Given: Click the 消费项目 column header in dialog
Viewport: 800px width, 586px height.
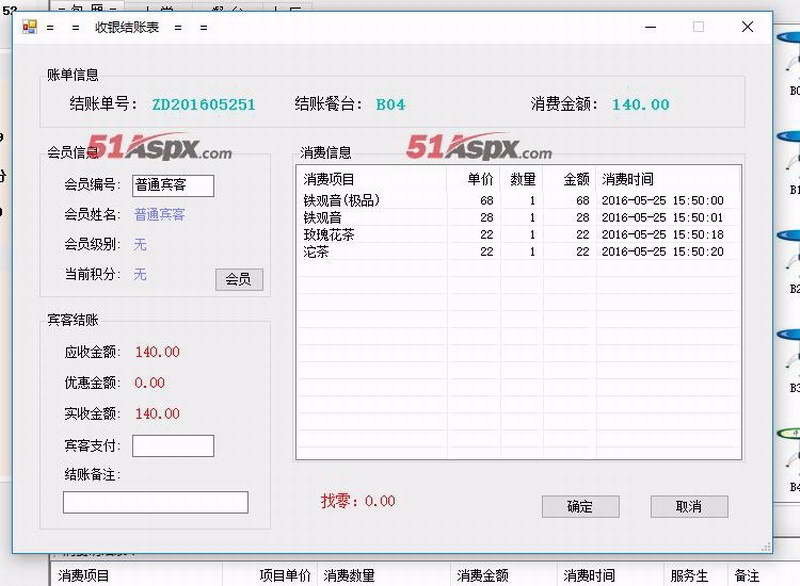Looking at the screenshot, I should point(372,179).
